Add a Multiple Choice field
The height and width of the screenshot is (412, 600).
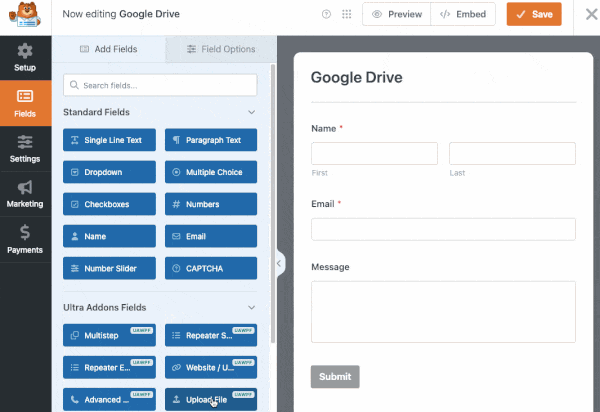(211, 172)
